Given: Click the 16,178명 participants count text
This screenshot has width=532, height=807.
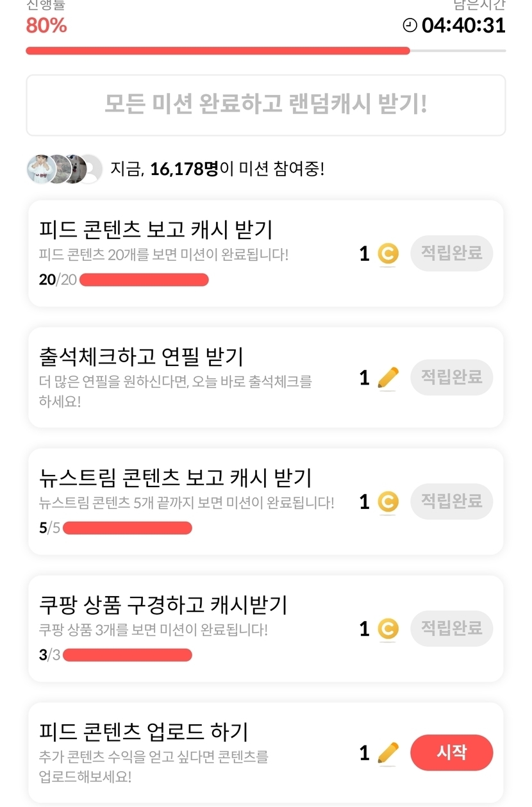Looking at the screenshot, I should click(184, 169).
